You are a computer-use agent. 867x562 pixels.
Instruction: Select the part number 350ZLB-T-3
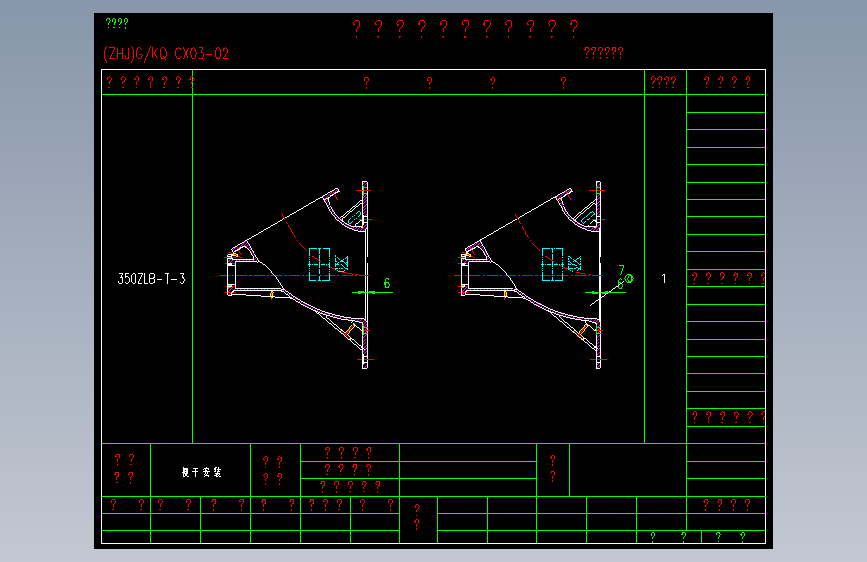click(152, 279)
